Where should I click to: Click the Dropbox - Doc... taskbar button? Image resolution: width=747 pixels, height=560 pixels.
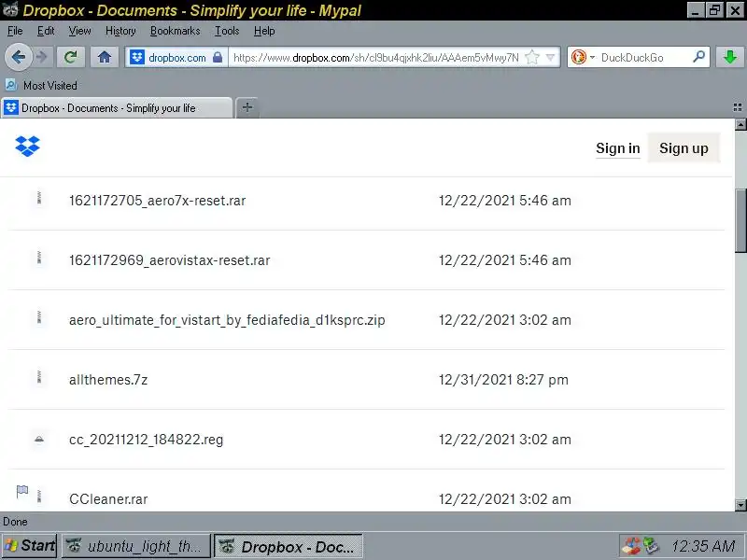289,546
